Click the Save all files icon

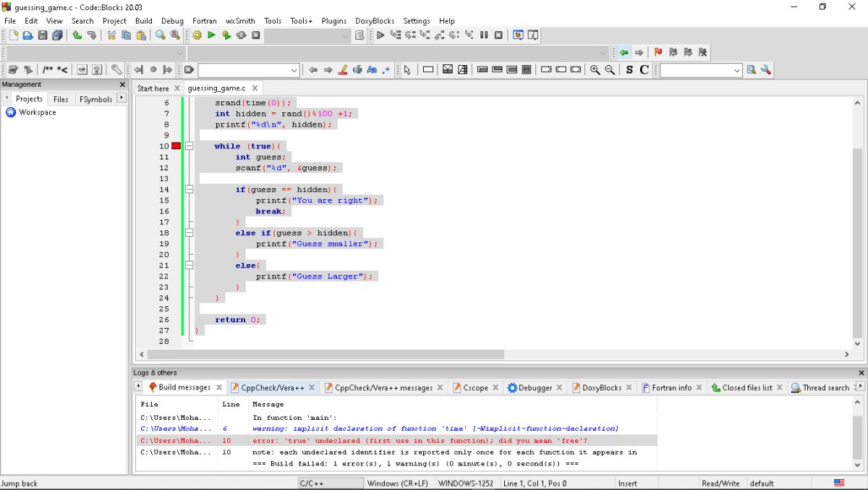tap(57, 35)
